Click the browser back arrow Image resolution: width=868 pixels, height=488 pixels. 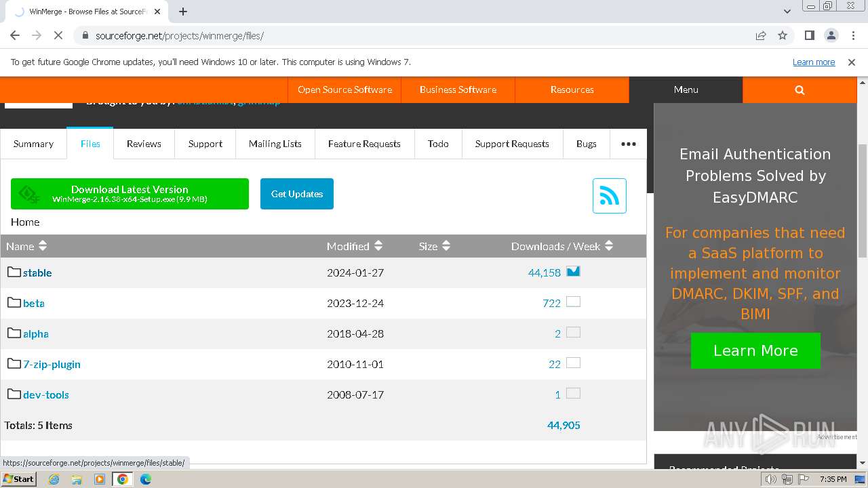tap(15, 36)
